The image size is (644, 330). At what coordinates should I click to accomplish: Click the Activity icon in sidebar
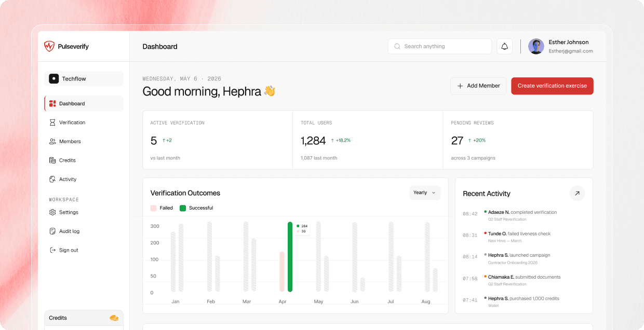(x=52, y=180)
